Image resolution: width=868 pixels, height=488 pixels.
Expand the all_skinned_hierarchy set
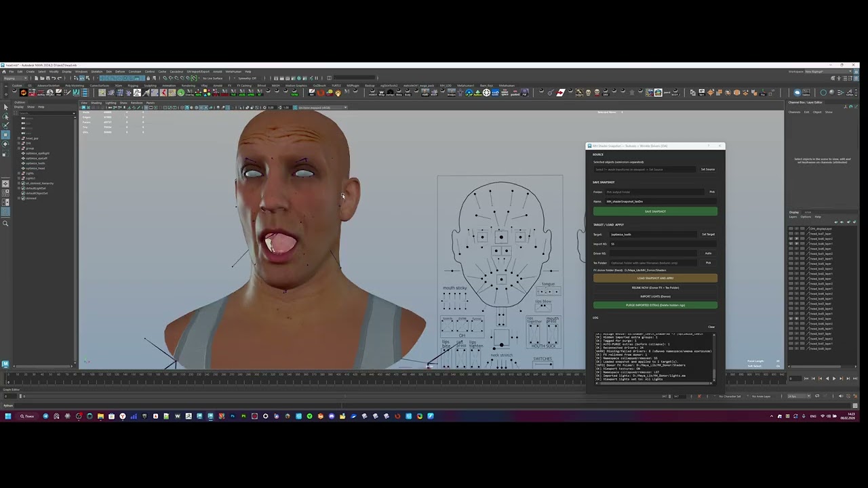[x=19, y=184]
